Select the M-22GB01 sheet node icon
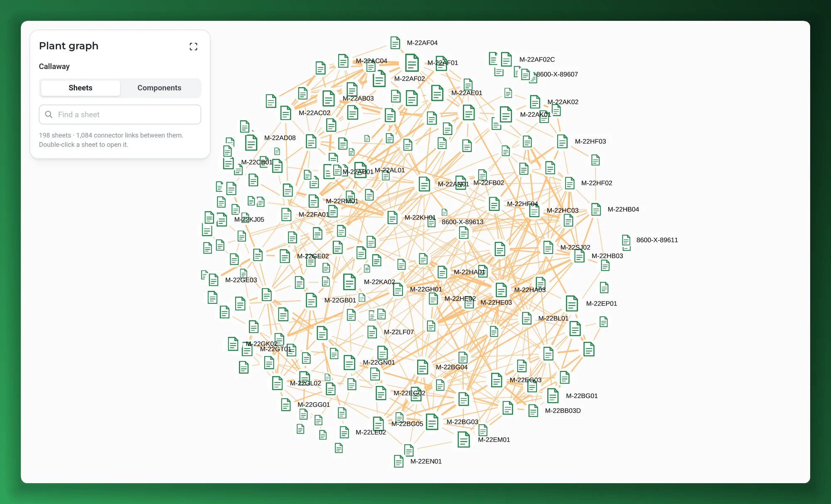Image resolution: width=831 pixels, height=504 pixels. 311,300
